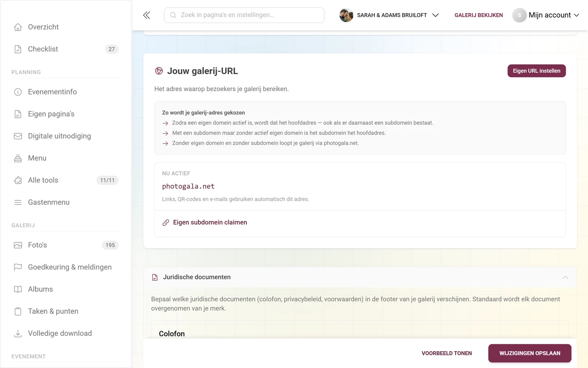Click Galerij bekijken link
Image resolution: width=588 pixels, height=368 pixels.
[x=479, y=15]
